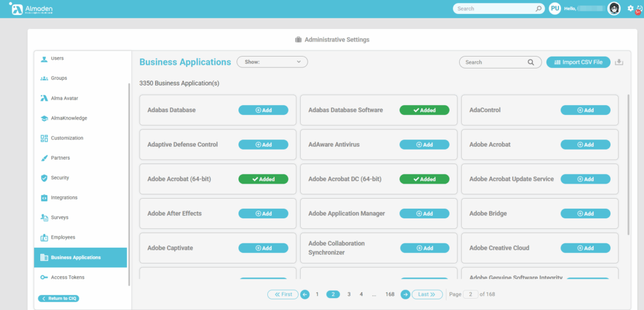Click the refresh notifications icon in header
The image size is (644, 310).
coord(639,9)
